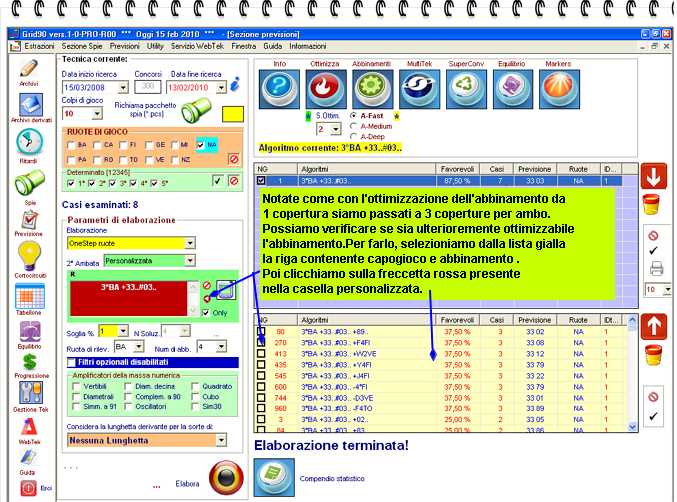Image resolution: width=677 pixels, height=502 pixels.
Task: Open the S.Ottim. value dropdown
Action: pyautogui.click(x=336, y=129)
